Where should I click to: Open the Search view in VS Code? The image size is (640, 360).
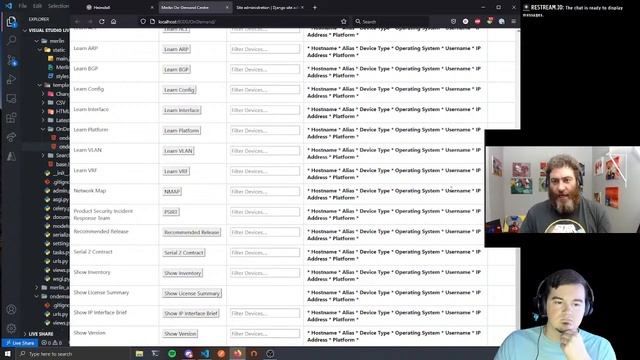[x=11, y=40]
